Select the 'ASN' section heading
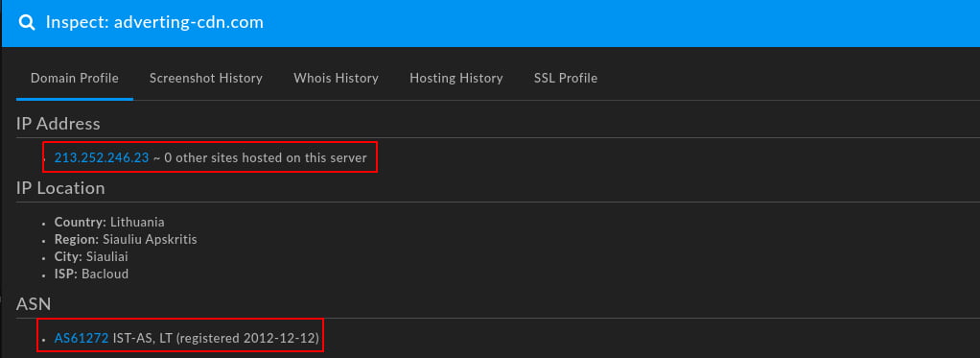 pos(34,304)
